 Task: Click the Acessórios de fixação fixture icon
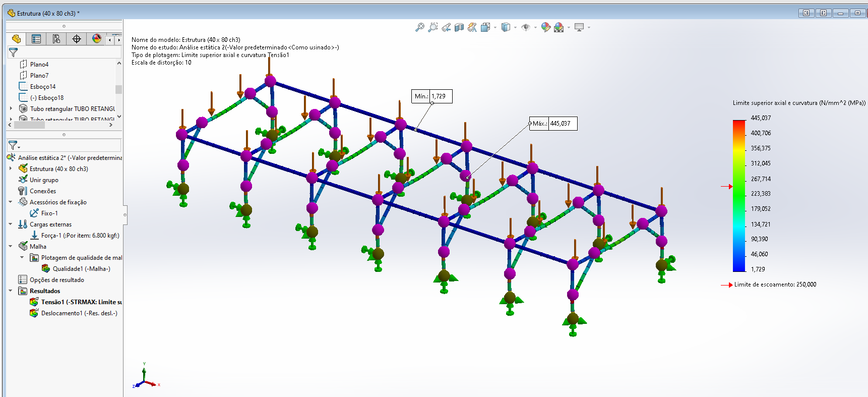(x=23, y=202)
